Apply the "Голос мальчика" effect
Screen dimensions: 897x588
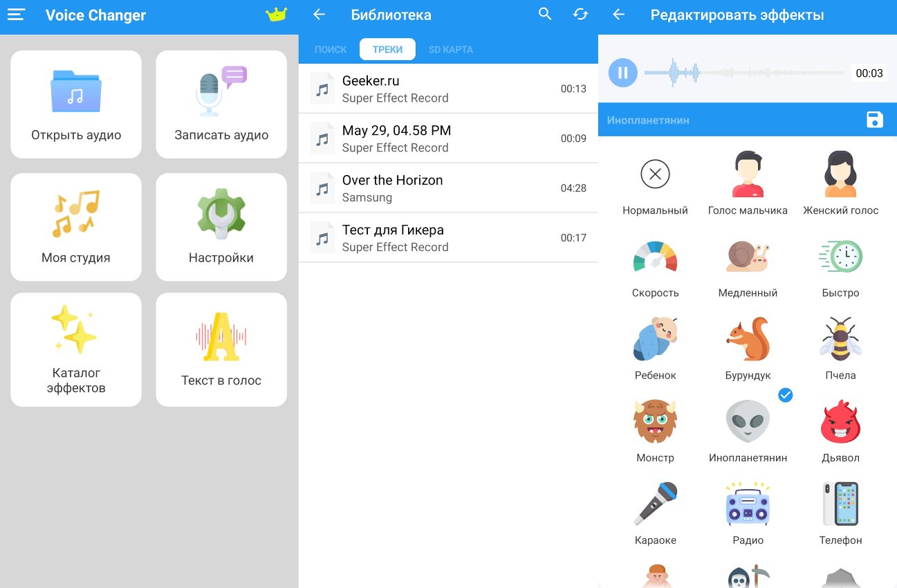748,183
